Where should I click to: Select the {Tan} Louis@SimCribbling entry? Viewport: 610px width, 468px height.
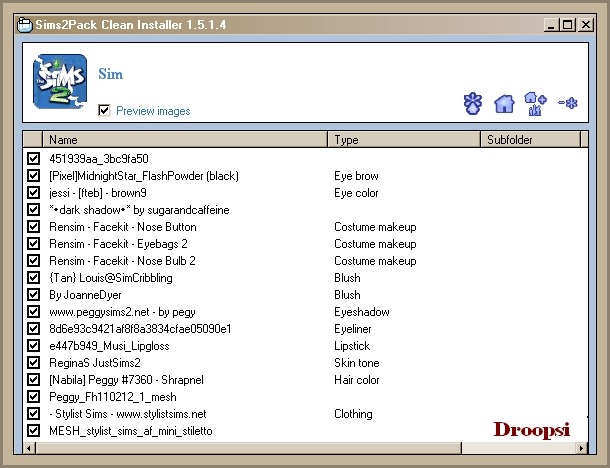pyautogui.click(x=111, y=278)
